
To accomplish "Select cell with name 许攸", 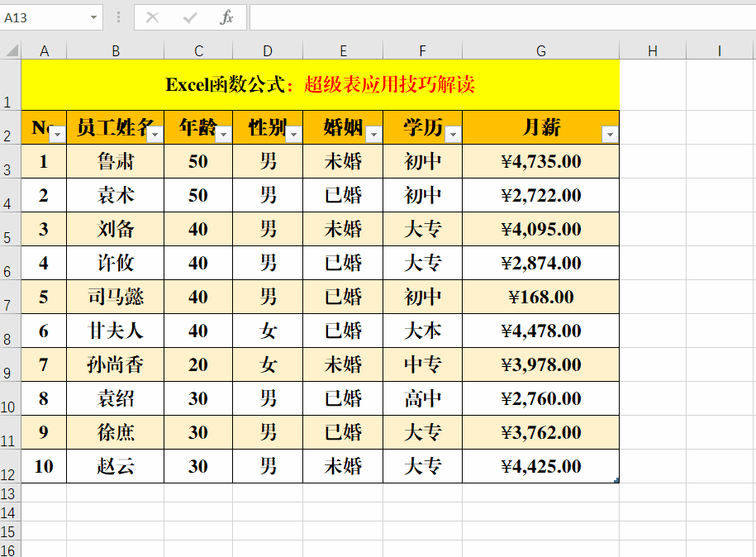I will (116, 263).
